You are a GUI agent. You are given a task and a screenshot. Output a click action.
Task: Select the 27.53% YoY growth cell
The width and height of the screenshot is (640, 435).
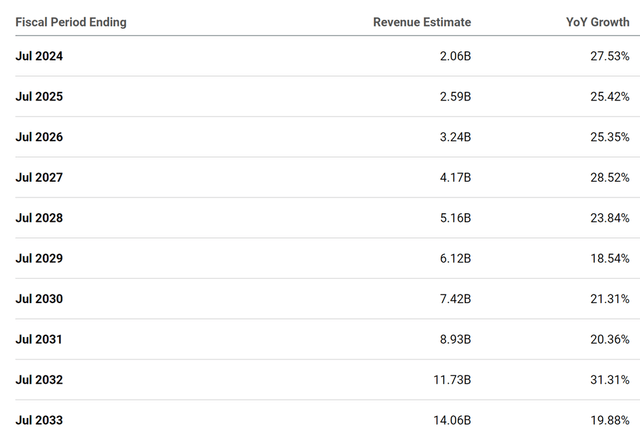pyautogui.click(x=610, y=57)
